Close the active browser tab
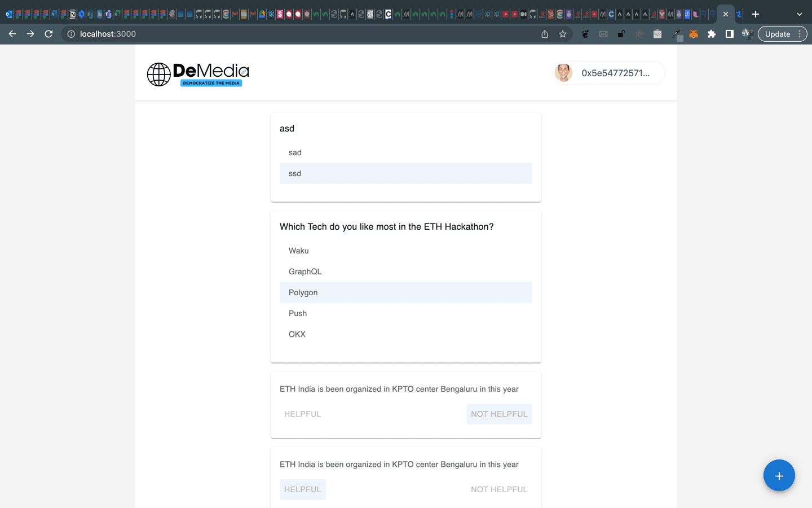 [x=726, y=14]
